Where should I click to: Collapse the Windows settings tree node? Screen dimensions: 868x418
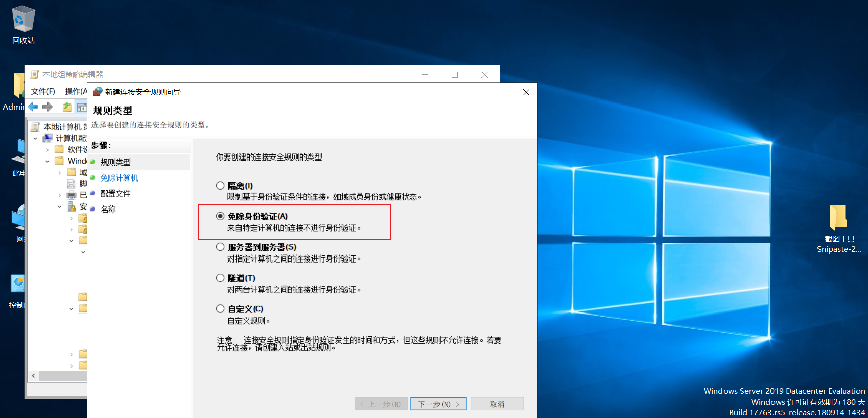pos(47,161)
